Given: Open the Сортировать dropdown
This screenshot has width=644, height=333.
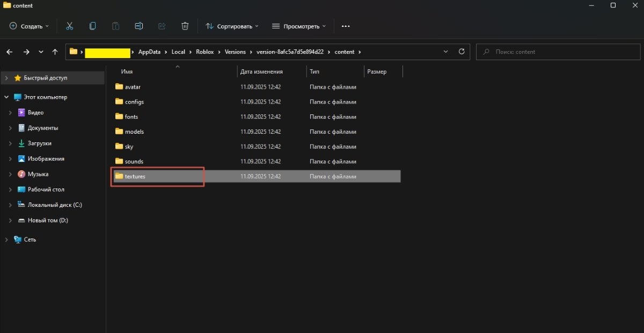Looking at the screenshot, I should (x=232, y=26).
